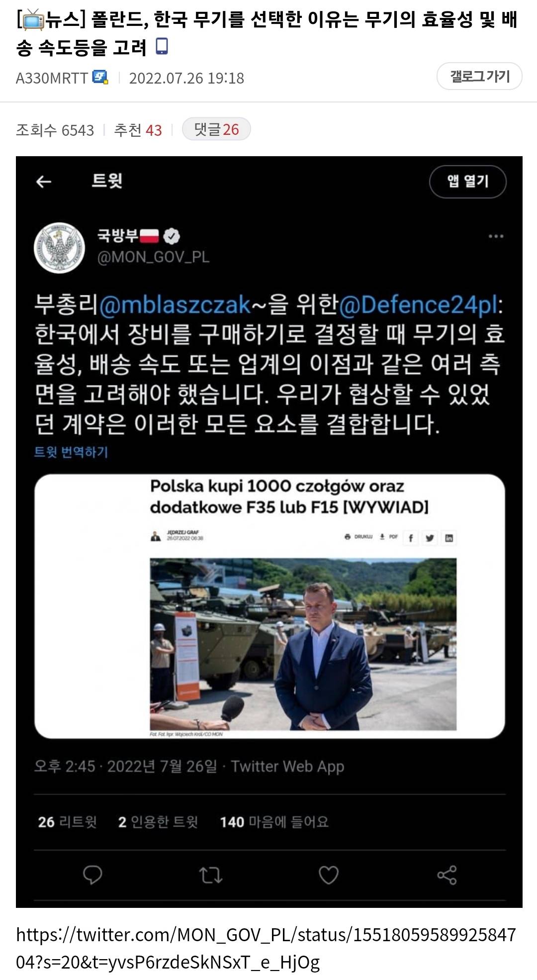This screenshot has width=537, height=980.
Task: Tap the 앱 열기 button
Action: 468,182
